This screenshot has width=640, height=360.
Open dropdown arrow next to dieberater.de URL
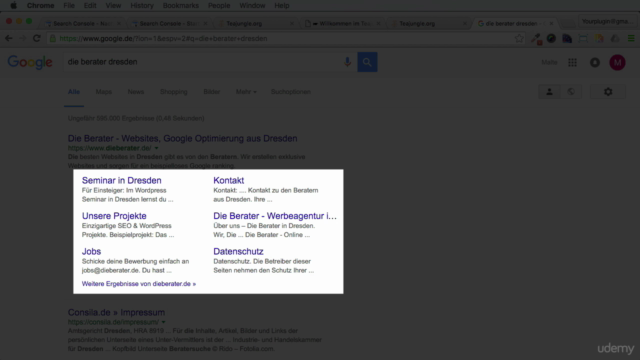coord(156,148)
